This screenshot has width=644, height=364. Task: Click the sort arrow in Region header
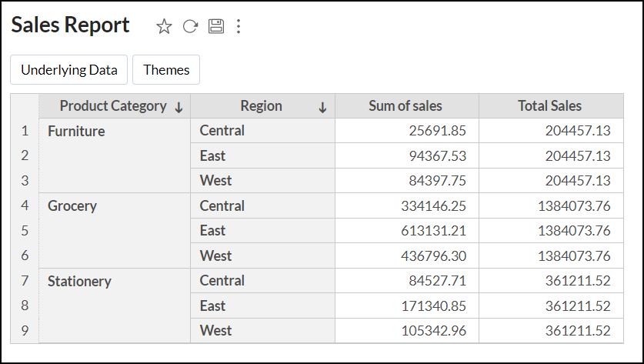click(322, 108)
